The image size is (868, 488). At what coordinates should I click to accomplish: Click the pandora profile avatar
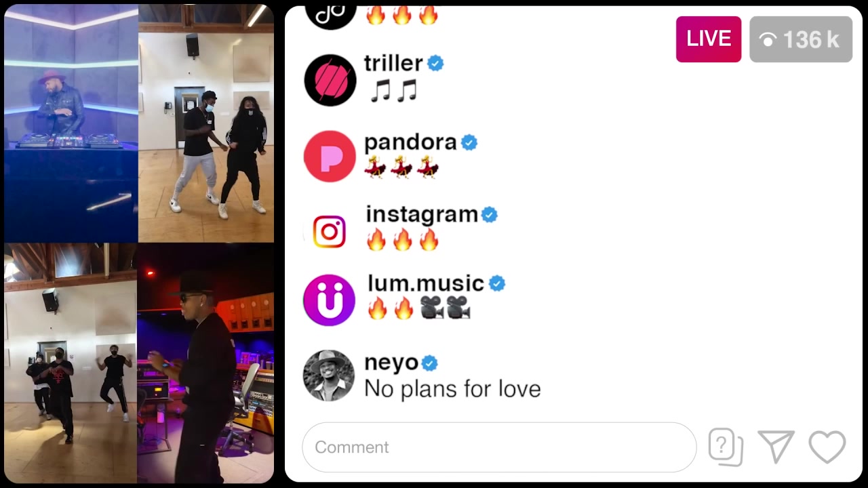click(330, 157)
